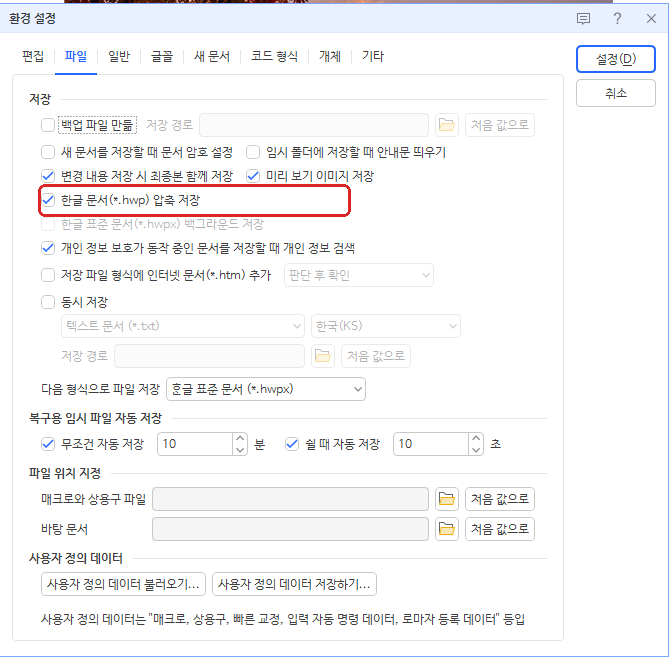Close the 환경 설정 dialog
This screenshot has width=672, height=657.
[651, 18]
